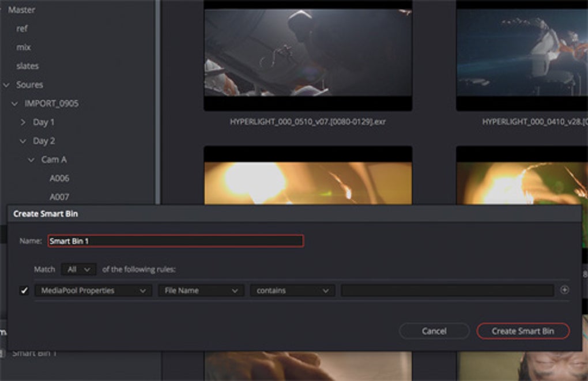Click the Create Smart Bin button

[523, 331]
